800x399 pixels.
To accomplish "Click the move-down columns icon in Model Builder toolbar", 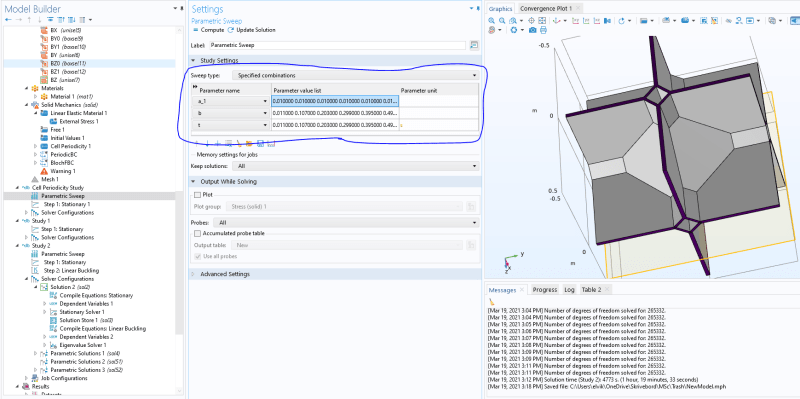I will [x=71, y=19].
